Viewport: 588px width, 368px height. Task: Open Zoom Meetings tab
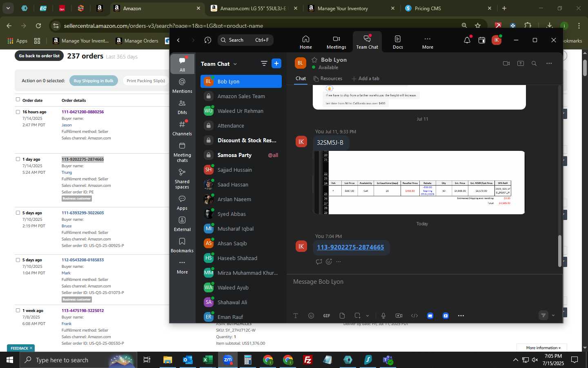pyautogui.click(x=336, y=42)
